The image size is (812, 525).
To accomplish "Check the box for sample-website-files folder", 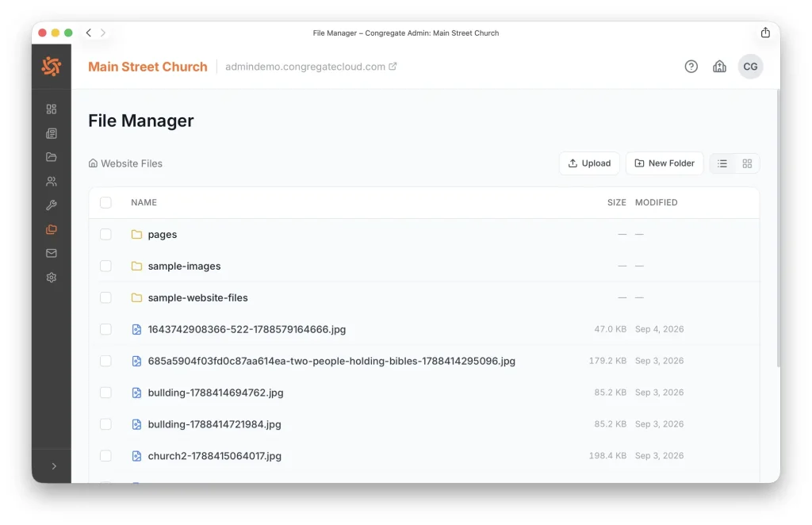I will point(105,297).
